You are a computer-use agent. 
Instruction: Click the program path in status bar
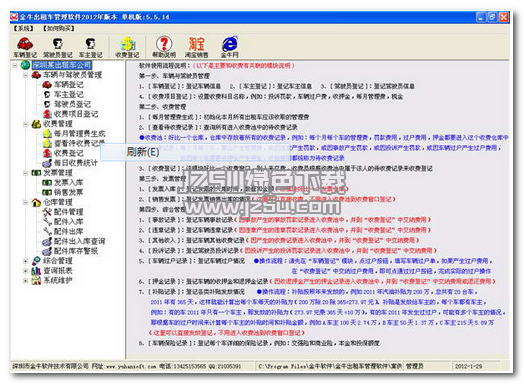pos(330,366)
